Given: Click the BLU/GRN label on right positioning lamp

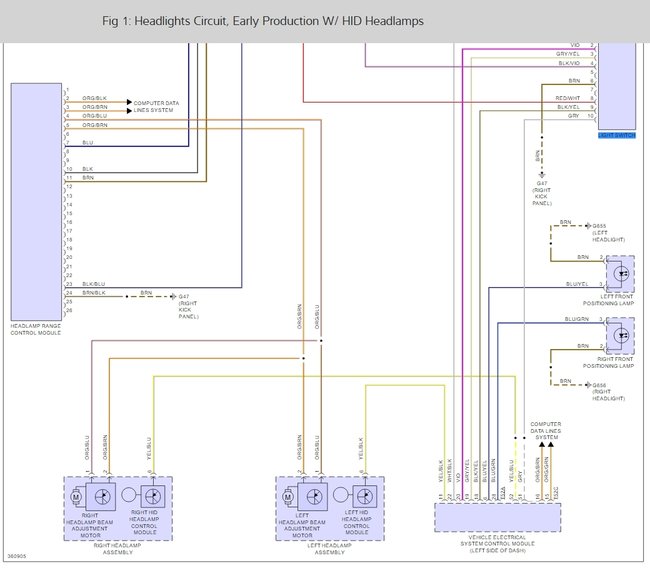Looking at the screenshot, I should [577, 319].
